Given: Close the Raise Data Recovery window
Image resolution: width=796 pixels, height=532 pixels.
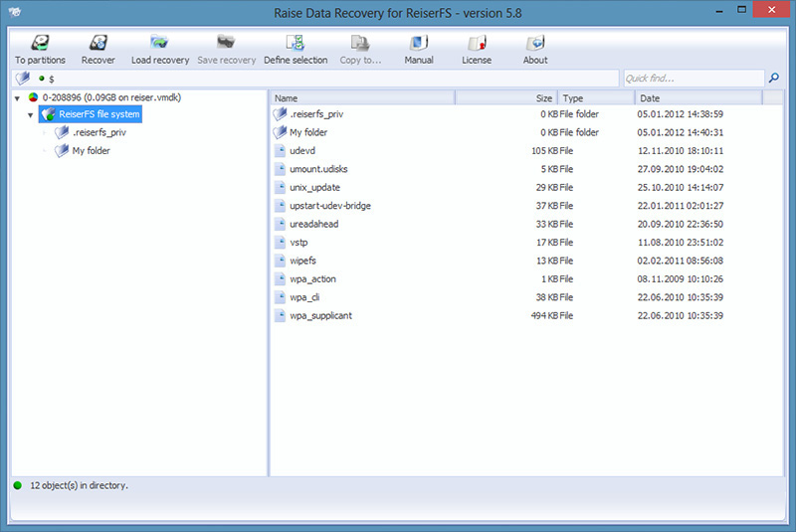Looking at the screenshot, I should [771, 10].
